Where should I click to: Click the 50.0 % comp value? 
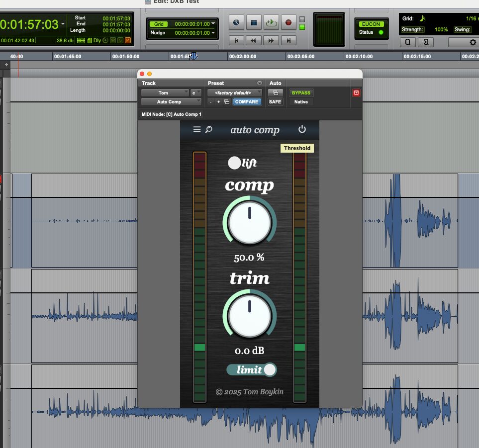[249, 258]
